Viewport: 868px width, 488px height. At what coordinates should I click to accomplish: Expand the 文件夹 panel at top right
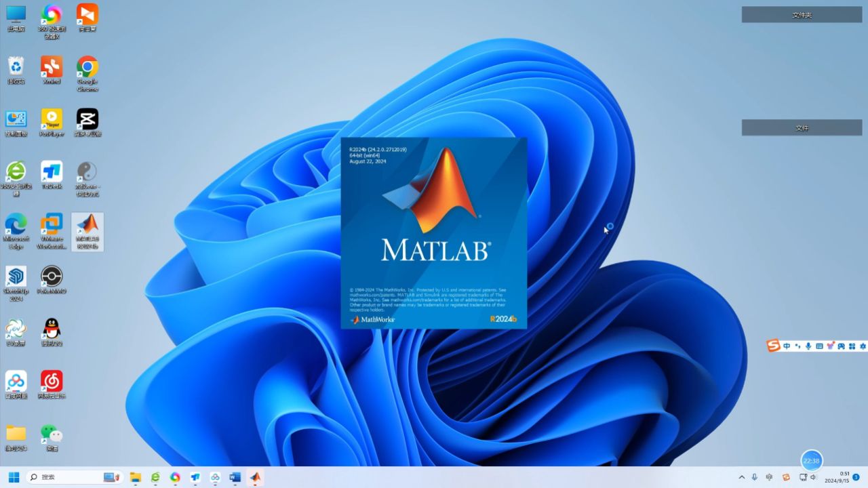pos(802,14)
